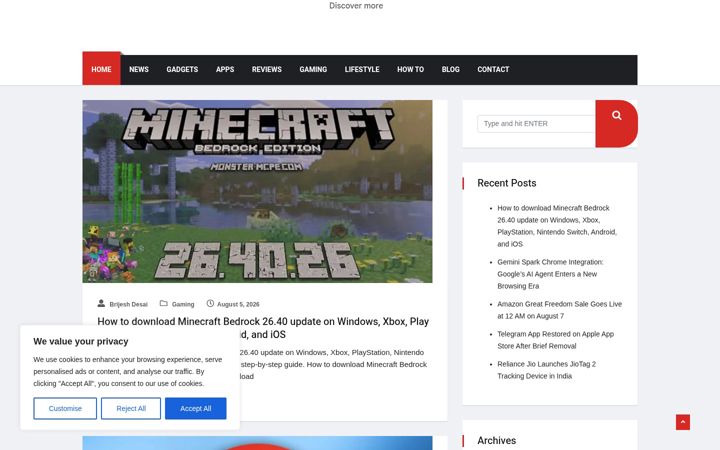This screenshot has height=450, width=720.
Task: Open Brijesh Desai author link
Action: pos(129,304)
